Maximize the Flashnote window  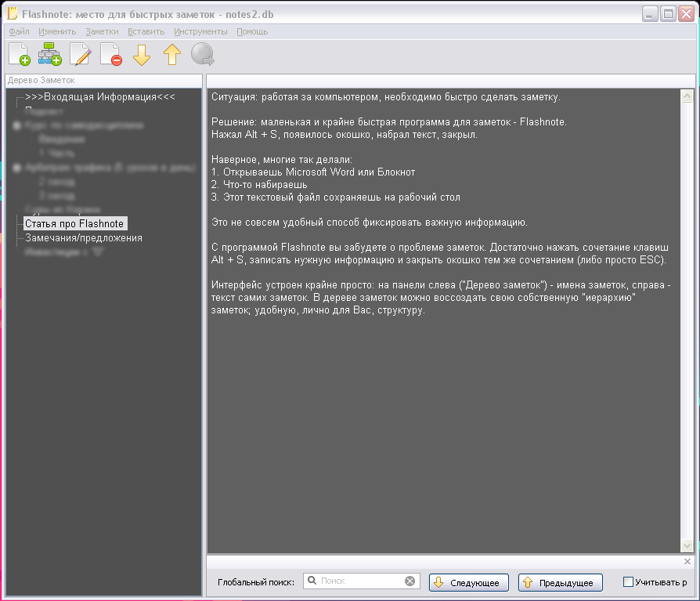tap(668, 14)
